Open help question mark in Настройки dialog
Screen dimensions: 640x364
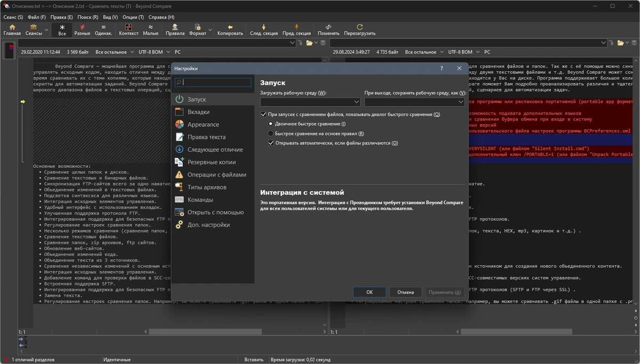[442, 68]
